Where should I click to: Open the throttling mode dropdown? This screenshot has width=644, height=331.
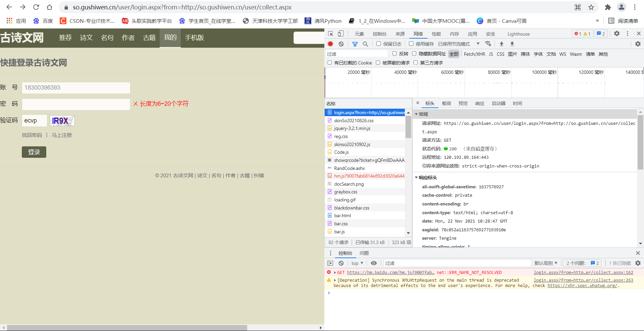pos(459,44)
